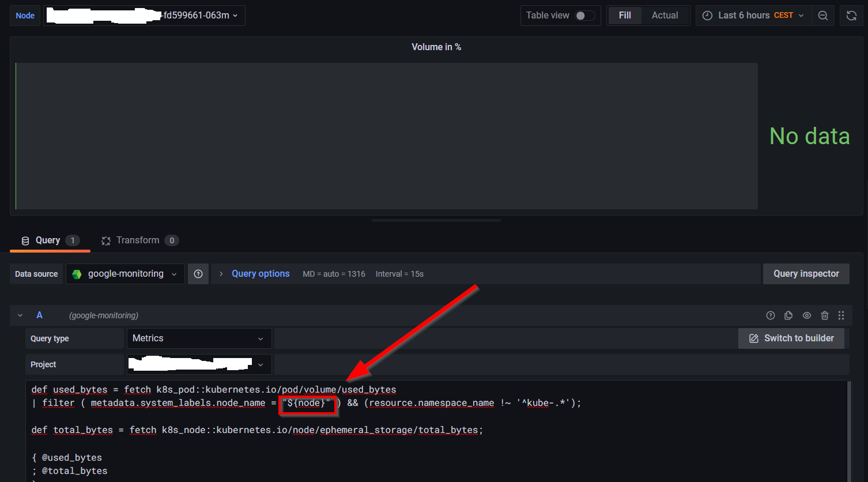
Task: Click the drag handle dots on query A
Action: click(841, 315)
